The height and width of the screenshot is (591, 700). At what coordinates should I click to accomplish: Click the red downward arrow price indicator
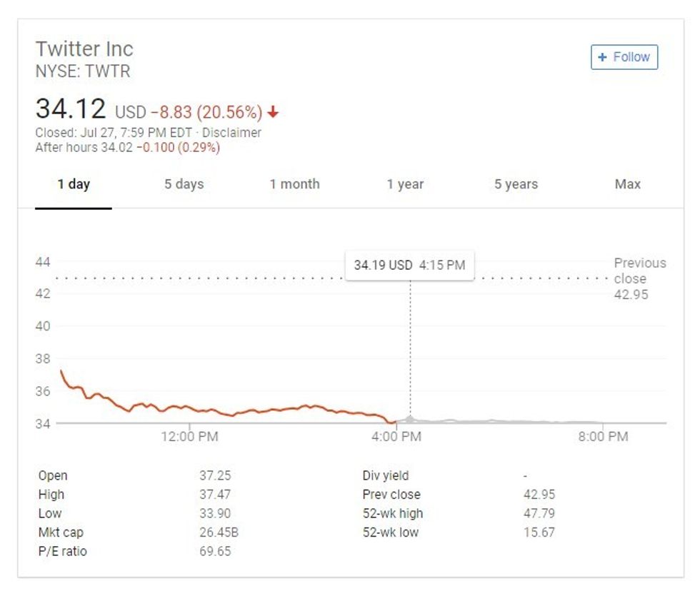pyautogui.click(x=274, y=111)
